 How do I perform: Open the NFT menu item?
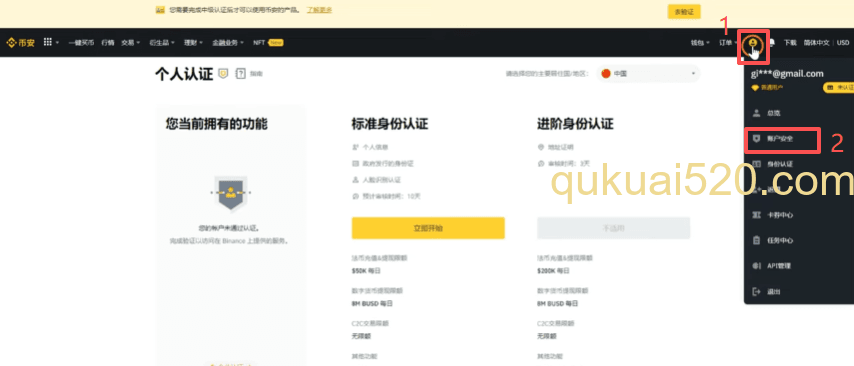coord(267,42)
